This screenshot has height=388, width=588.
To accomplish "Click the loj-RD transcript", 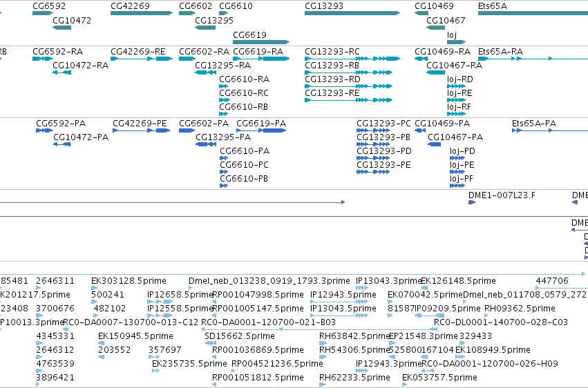I will click(456, 86).
